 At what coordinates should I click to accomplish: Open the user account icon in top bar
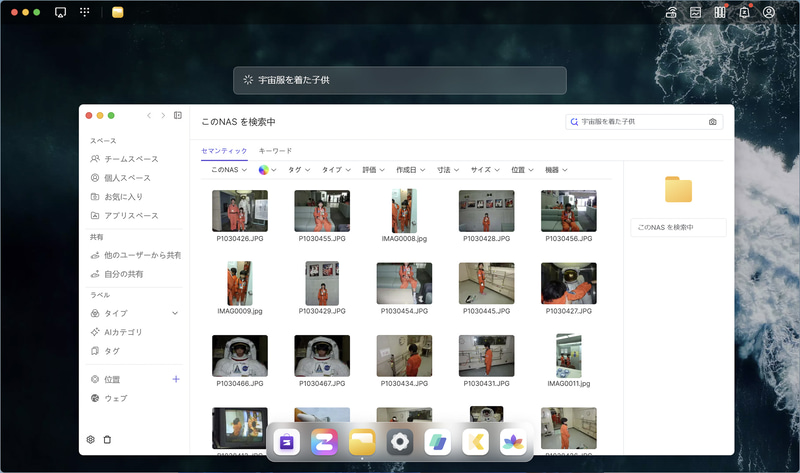point(768,12)
